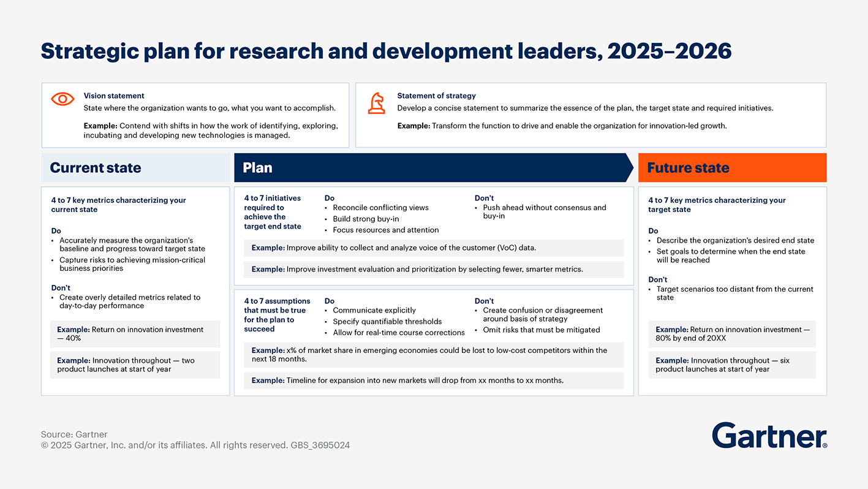Select the Statement of strategy heading
Screen dimensions: 868x489
436,96
